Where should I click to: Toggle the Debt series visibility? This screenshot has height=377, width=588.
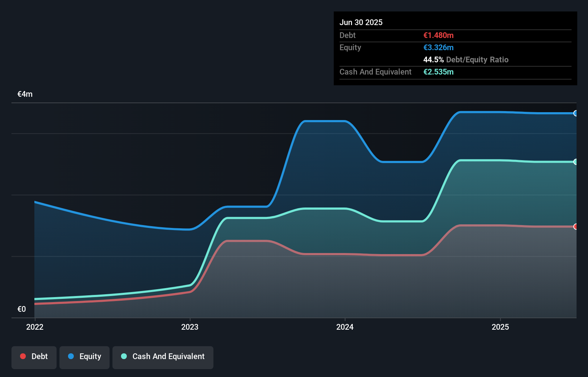(x=34, y=357)
